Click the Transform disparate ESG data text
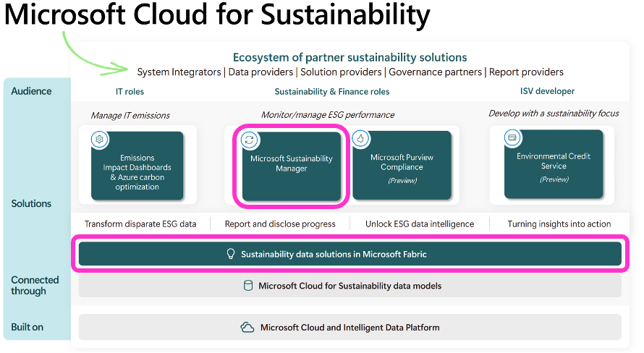The width and height of the screenshot is (644, 353). click(x=140, y=224)
